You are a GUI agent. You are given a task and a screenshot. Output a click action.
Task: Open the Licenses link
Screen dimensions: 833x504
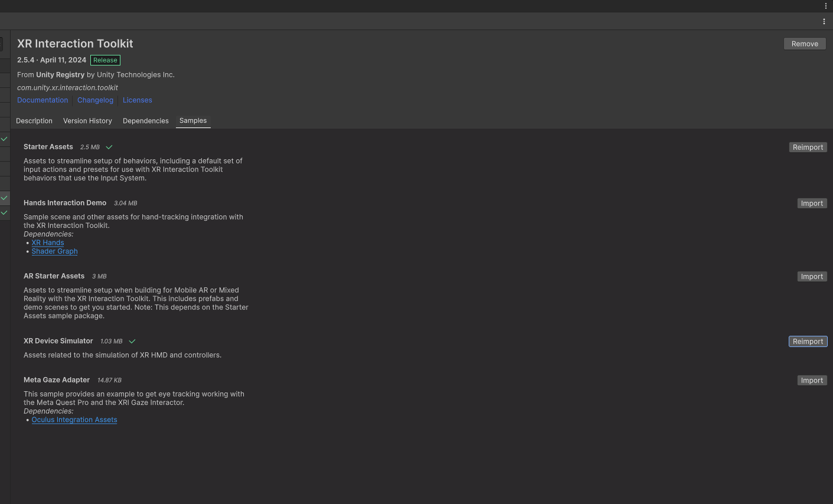(x=138, y=100)
